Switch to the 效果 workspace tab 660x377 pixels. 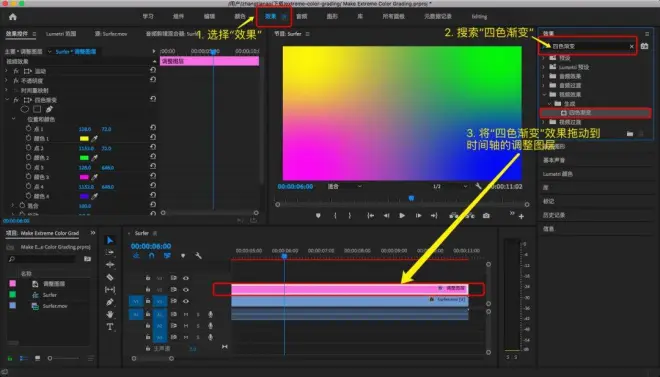pyautogui.click(x=271, y=16)
